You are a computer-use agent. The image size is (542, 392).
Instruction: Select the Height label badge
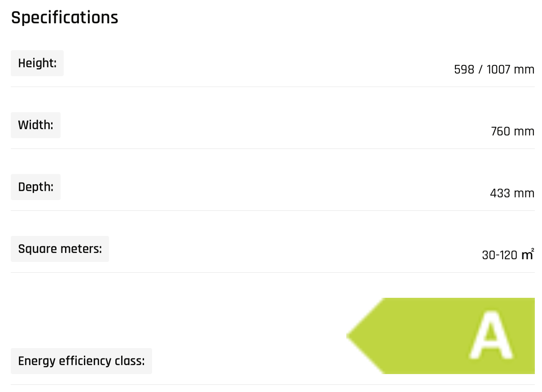[37, 63]
